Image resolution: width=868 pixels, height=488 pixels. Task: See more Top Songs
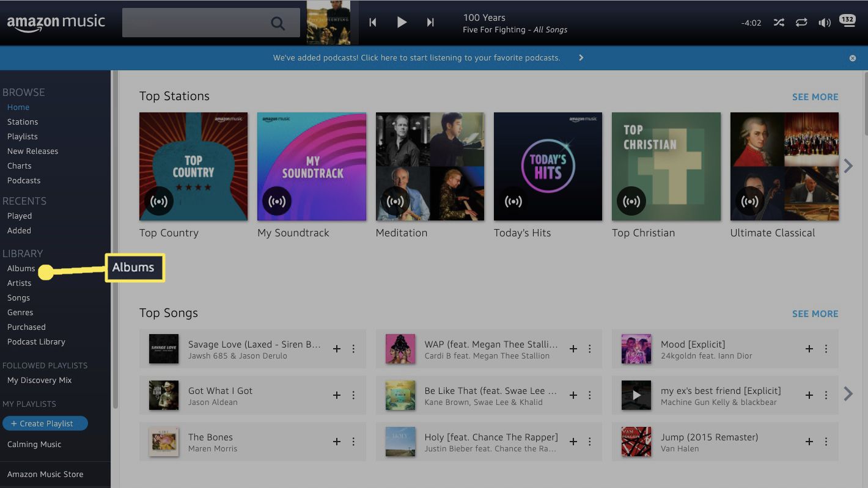pyautogui.click(x=815, y=313)
